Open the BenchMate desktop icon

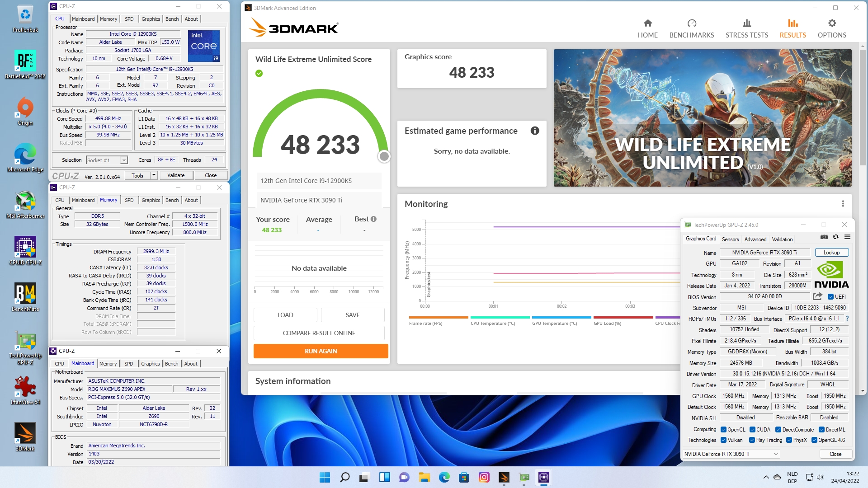(x=25, y=297)
